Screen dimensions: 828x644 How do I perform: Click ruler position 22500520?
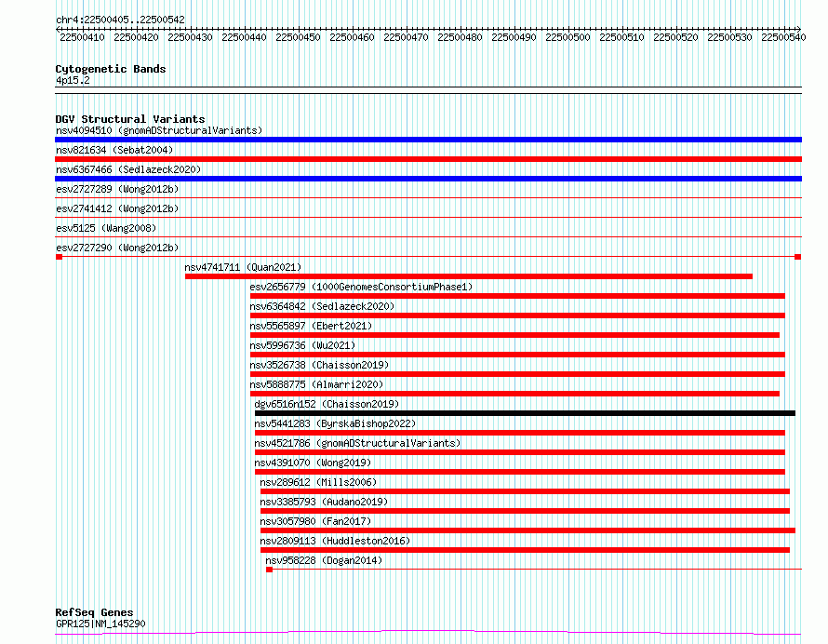[676, 37]
